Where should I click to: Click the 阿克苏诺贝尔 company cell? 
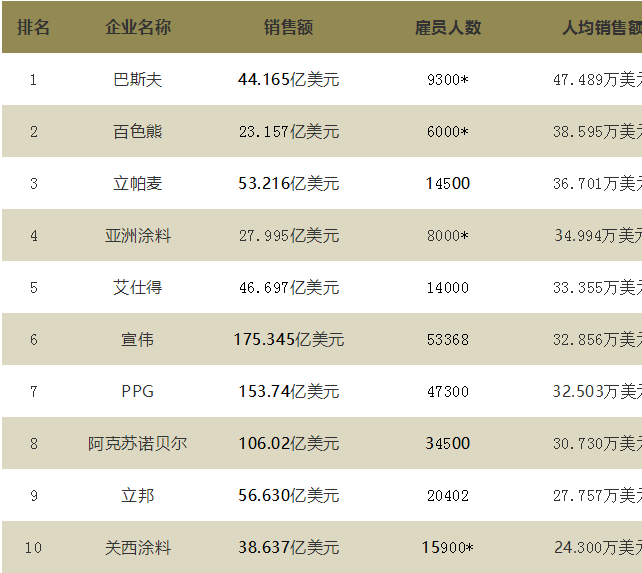click(x=138, y=443)
